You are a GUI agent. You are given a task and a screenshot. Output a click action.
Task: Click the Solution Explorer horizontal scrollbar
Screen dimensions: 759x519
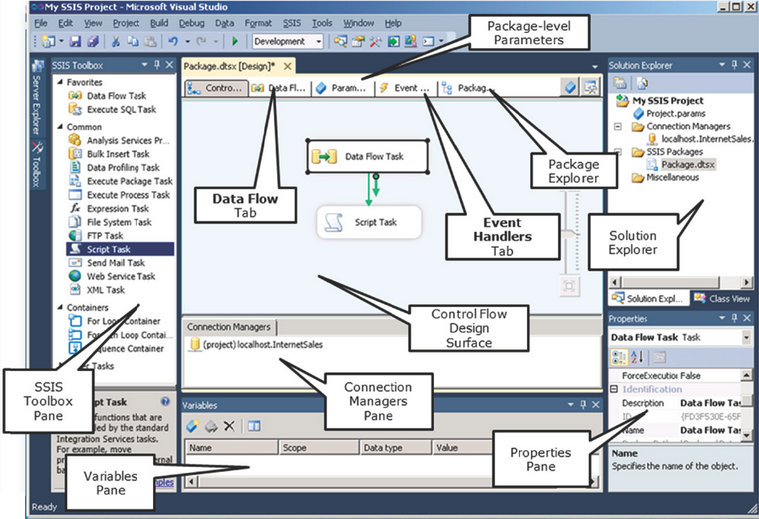click(x=681, y=282)
